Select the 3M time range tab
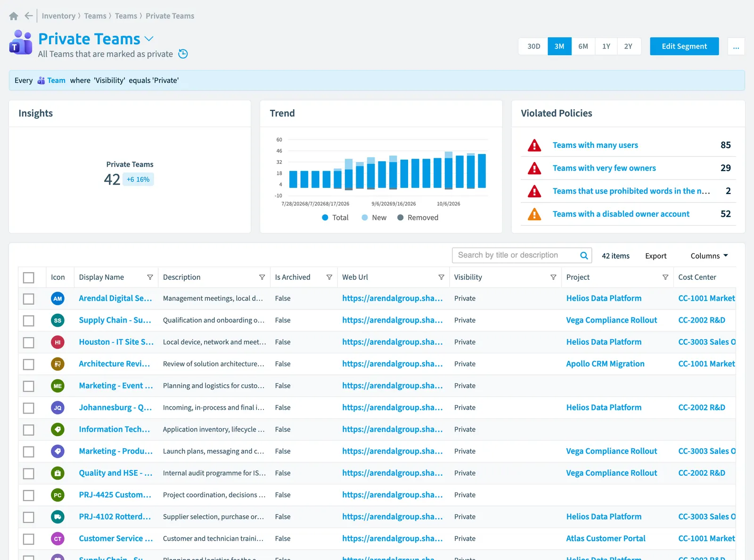 click(559, 46)
